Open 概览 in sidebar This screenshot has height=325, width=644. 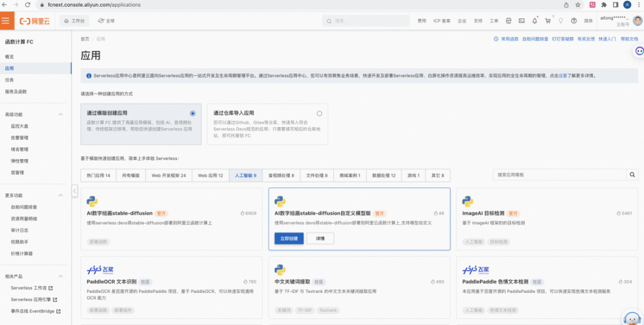(x=10, y=57)
